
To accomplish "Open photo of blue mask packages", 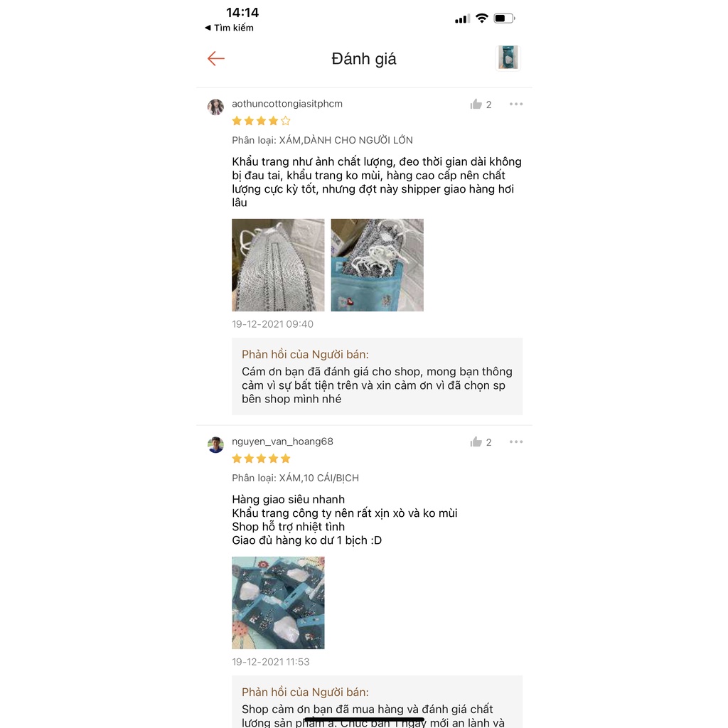I will click(278, 602).
